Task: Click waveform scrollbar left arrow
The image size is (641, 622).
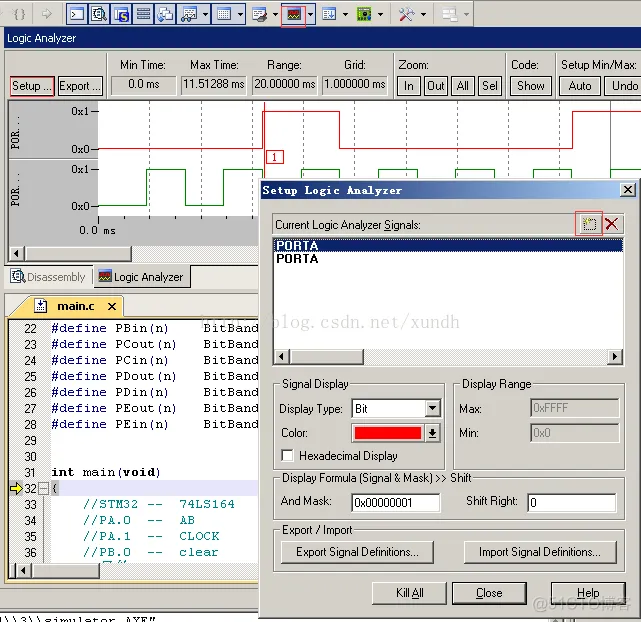Action: tap(16, 253)
